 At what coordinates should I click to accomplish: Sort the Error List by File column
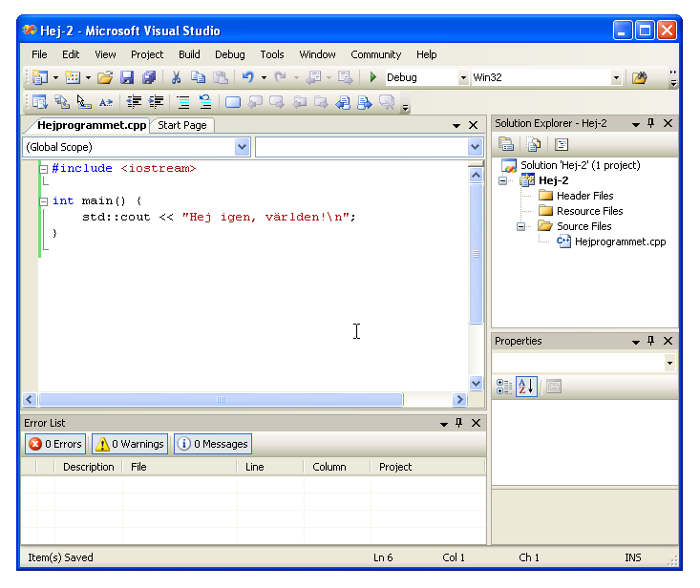coord(179,467)
